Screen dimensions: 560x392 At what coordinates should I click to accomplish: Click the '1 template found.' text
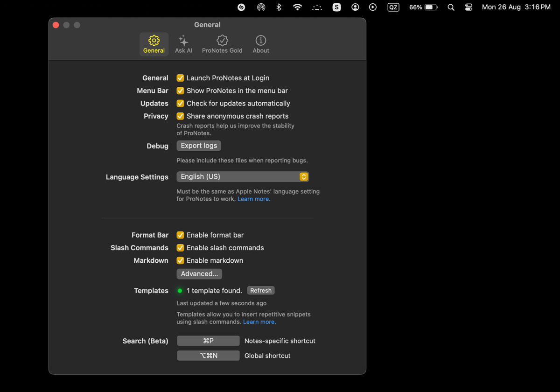tap(214, 291)
